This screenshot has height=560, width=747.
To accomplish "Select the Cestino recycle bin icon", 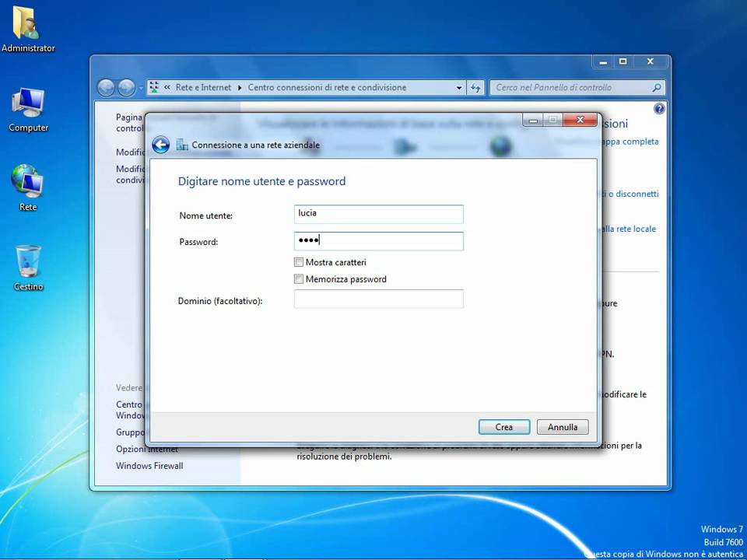I will [28, 267].
